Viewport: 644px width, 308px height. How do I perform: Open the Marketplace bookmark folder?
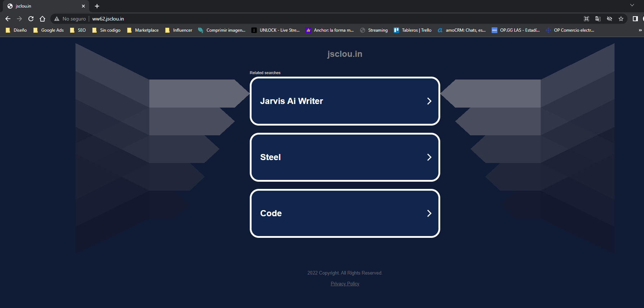[x=143, y=30]
